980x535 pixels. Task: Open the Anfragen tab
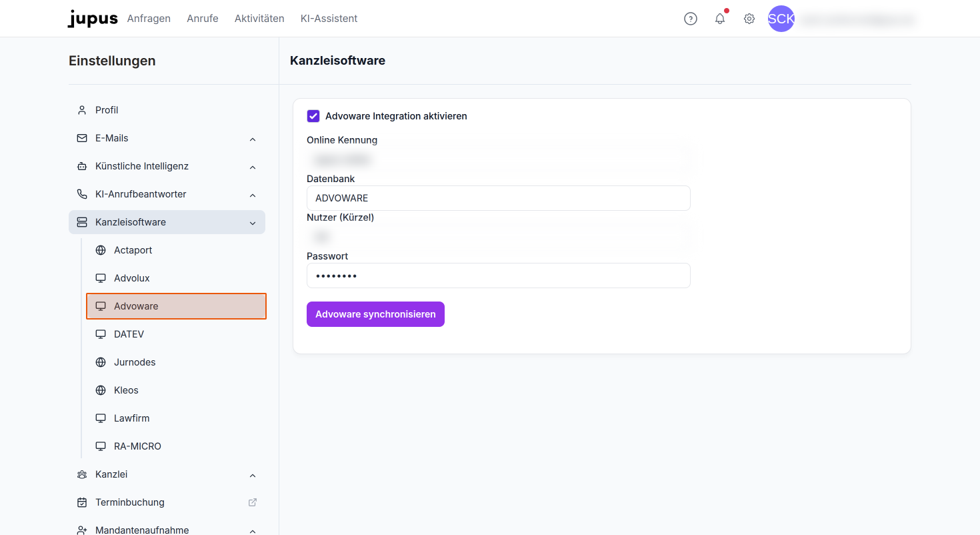point(149,19)
